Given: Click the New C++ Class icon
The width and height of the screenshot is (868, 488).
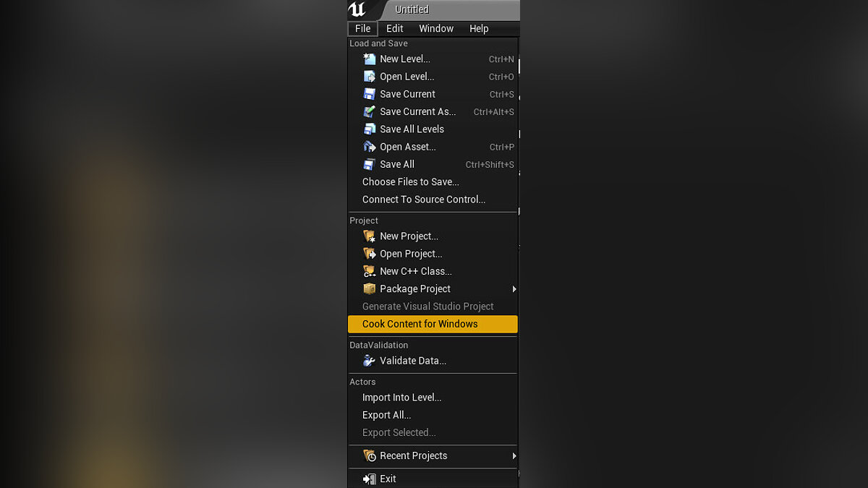Looking at the screenshot, I should pyautogui.click(x=370, y=271).
